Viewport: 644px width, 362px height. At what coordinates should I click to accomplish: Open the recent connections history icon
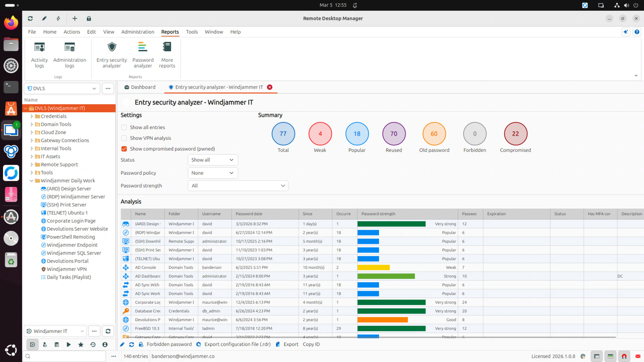coord(93,344)
